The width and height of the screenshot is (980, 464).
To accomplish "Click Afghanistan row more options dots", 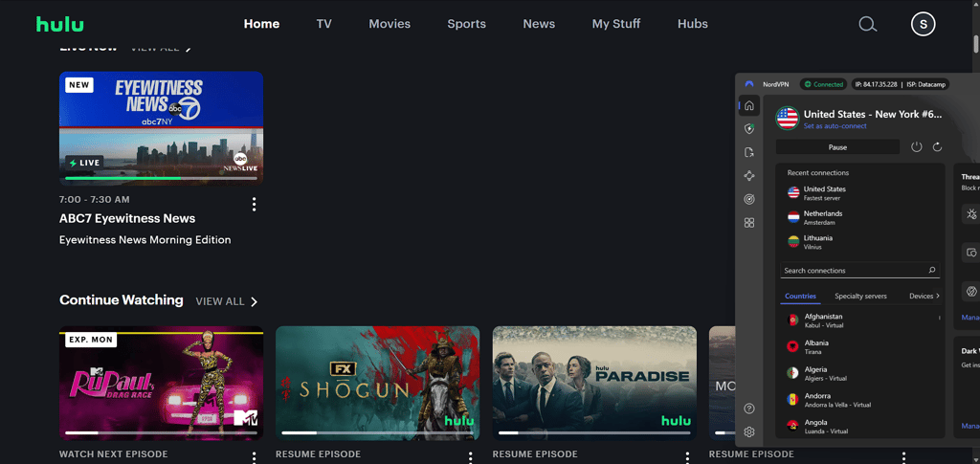I will click(x=940, y=318).
